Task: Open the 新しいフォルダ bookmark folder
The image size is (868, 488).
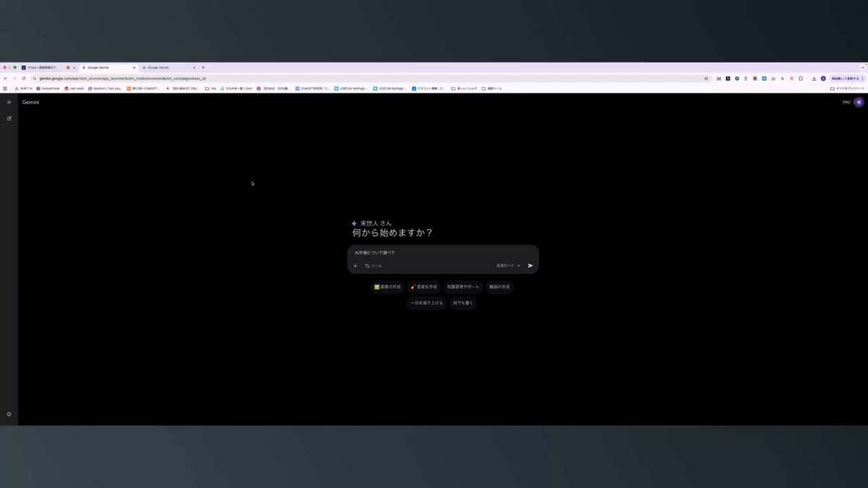Action: click(464, 88)
